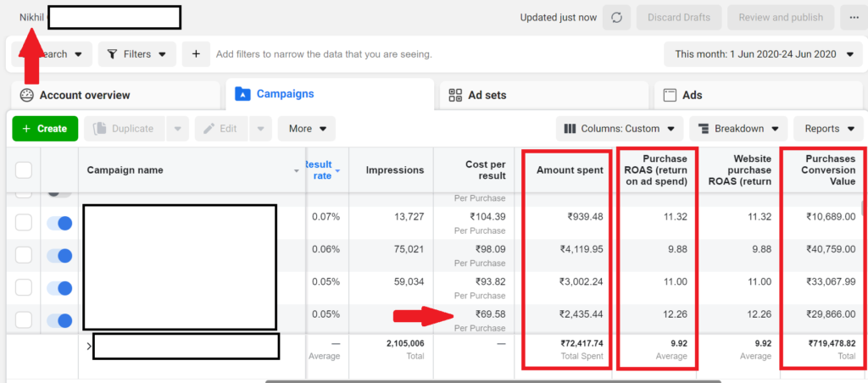
Task: Click the Campaigns folder icon
Action: 242,94
